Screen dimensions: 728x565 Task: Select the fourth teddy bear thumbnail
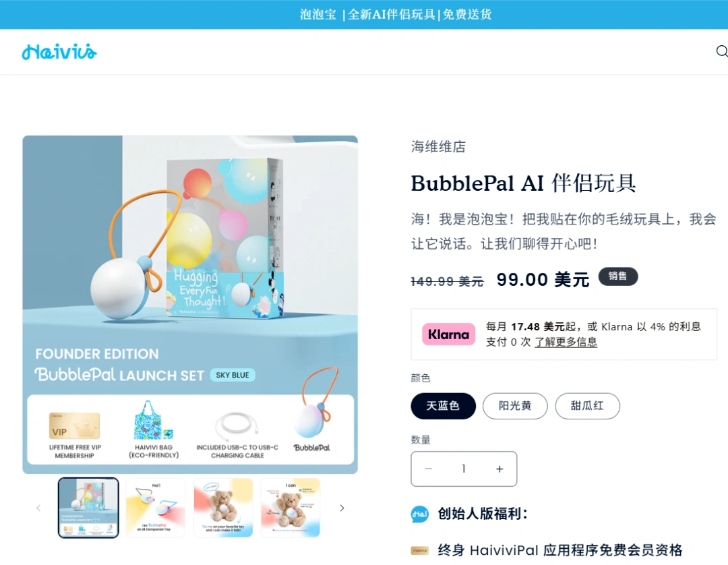(x=291, y=508)
